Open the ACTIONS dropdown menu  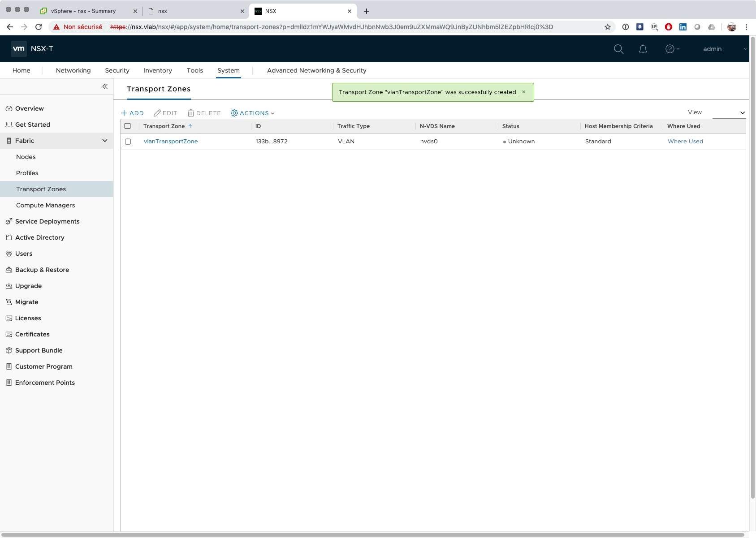[253, 113]
